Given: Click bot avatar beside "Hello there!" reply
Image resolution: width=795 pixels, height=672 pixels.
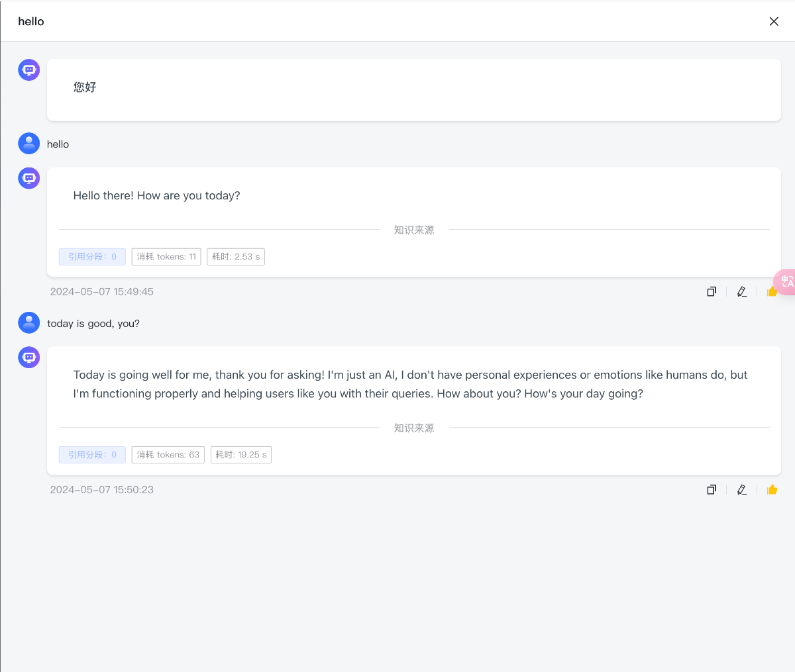Looking at the screenshot, I should click(x=29, y=178).
